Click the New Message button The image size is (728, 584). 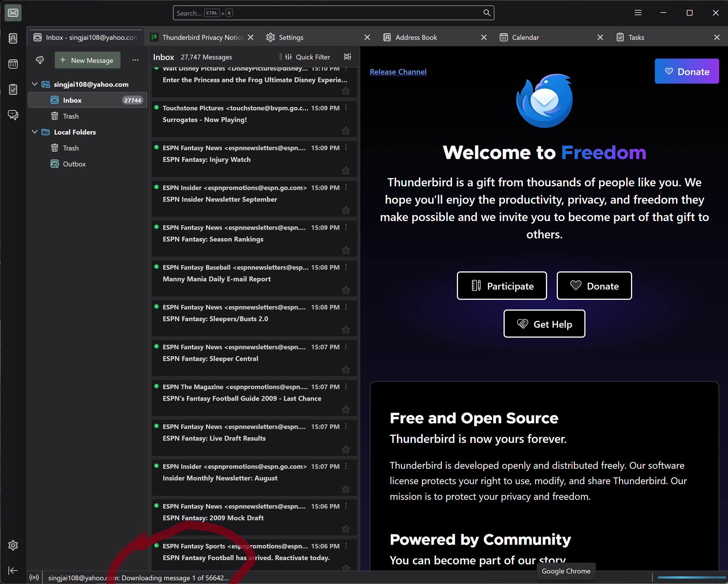click(x=87, y=60)
